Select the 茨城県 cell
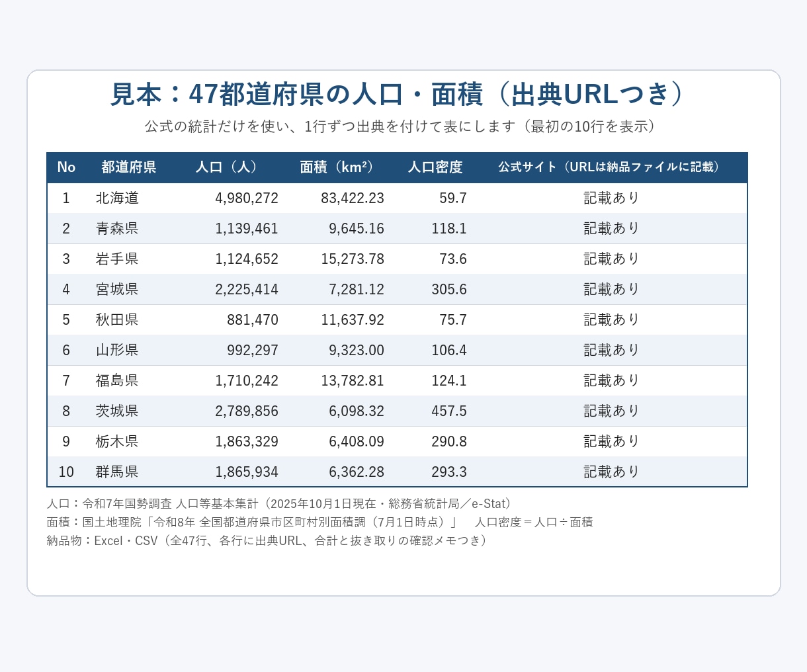Image resolution: width=807 pixels, height=672 pixels. (117, 411)
